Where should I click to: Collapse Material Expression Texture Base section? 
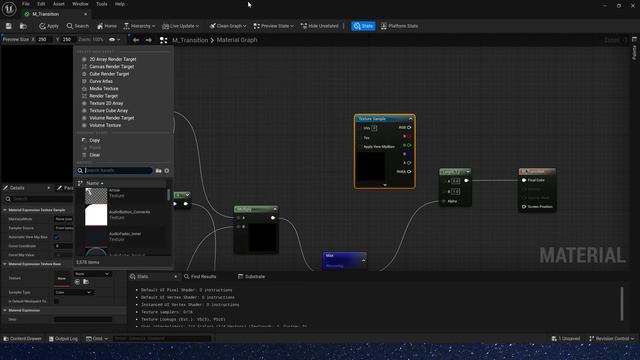[5, 264]
